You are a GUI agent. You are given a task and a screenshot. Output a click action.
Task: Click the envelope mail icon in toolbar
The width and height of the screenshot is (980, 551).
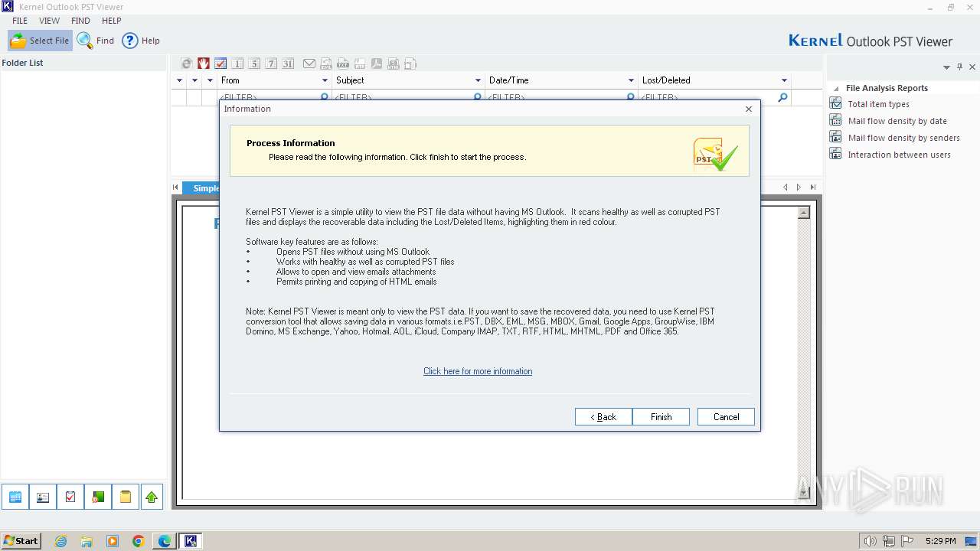pos(309,64)
